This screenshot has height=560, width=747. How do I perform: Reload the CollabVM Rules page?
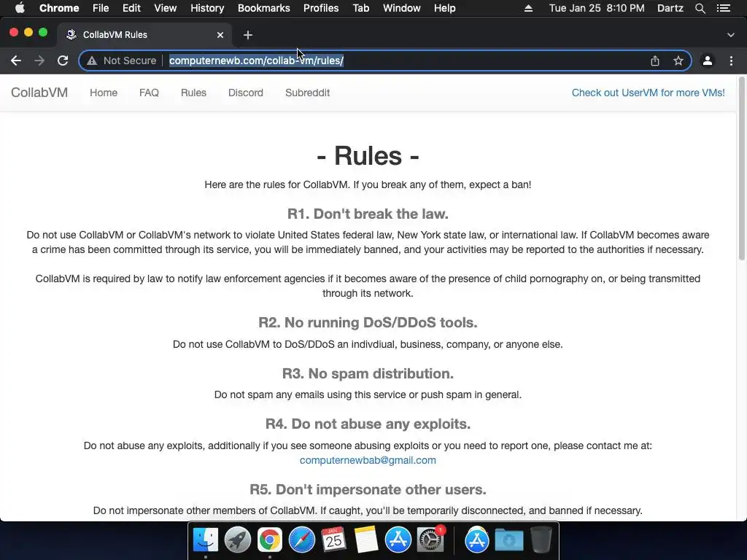pyautogui.click(x=63, y=61)
